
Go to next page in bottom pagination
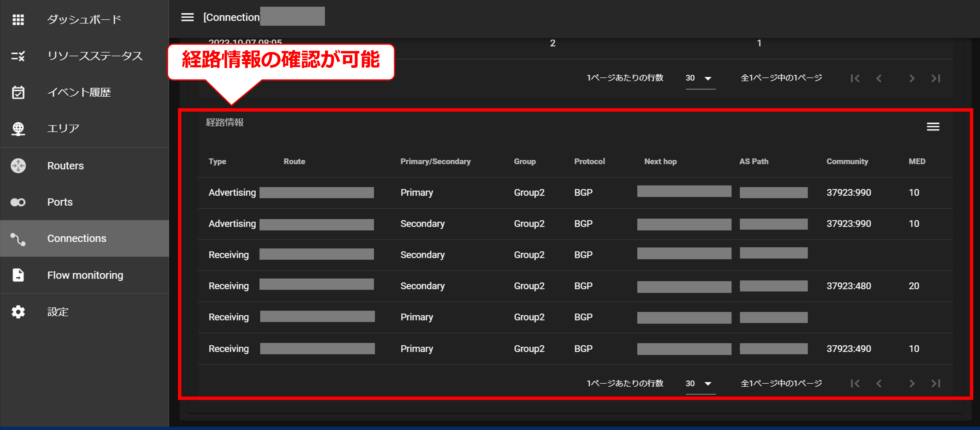click(911, 384)
